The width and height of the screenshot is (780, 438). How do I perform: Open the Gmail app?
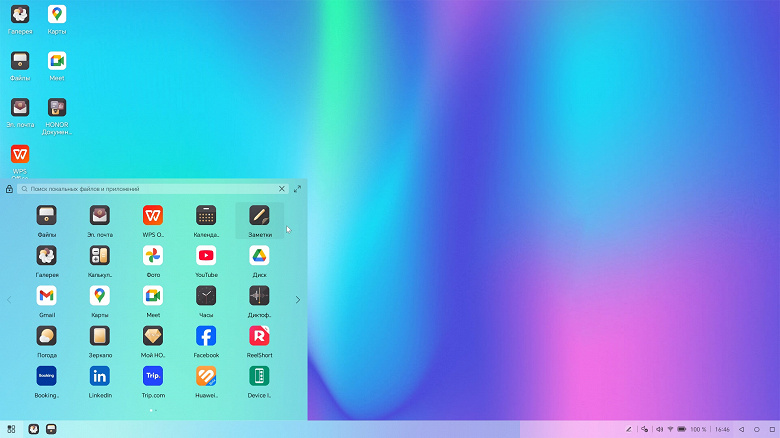pyautogui.click(x=46, y=296)
